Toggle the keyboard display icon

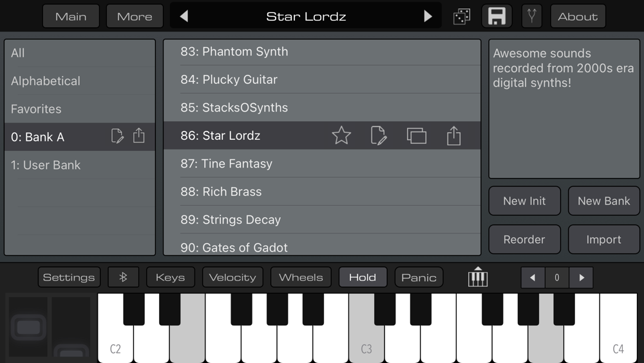pos(478,277)
